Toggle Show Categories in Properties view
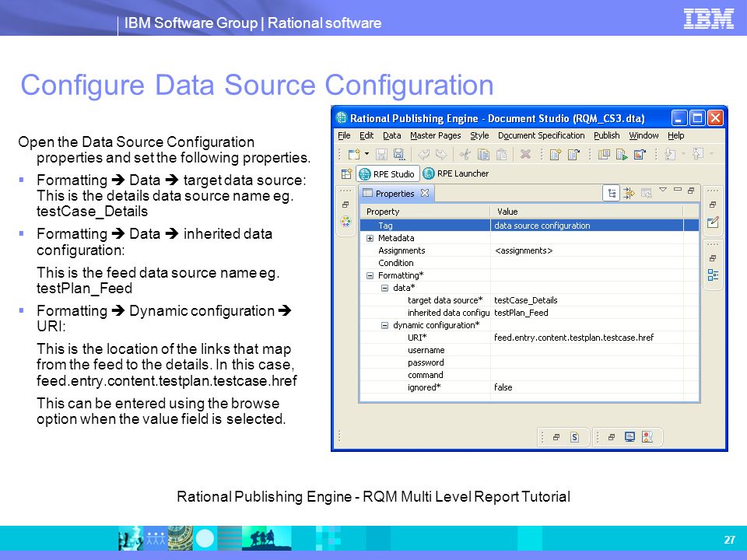Image resolution: width=747 pixels, height=560 pixels. tap(612, 194)
